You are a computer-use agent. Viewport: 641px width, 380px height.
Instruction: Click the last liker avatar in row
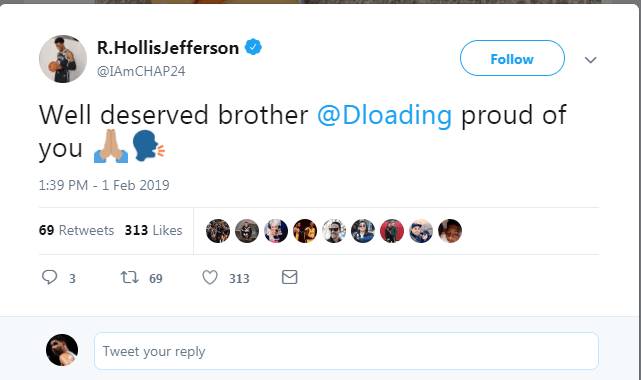450,231
